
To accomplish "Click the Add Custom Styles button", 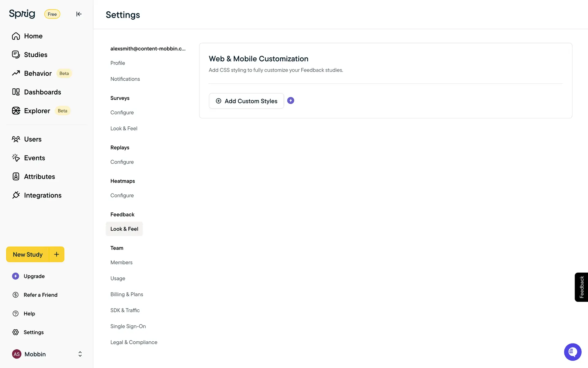I will [246, 101].
